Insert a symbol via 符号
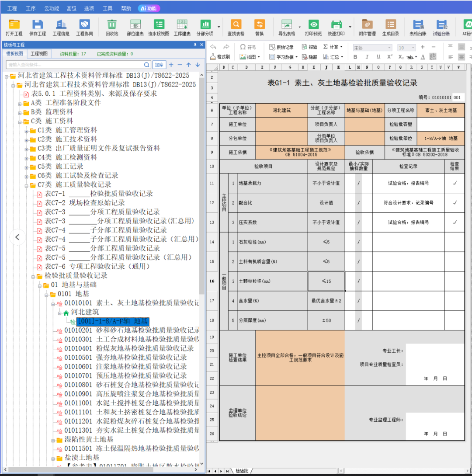 (x=248, y=47)
